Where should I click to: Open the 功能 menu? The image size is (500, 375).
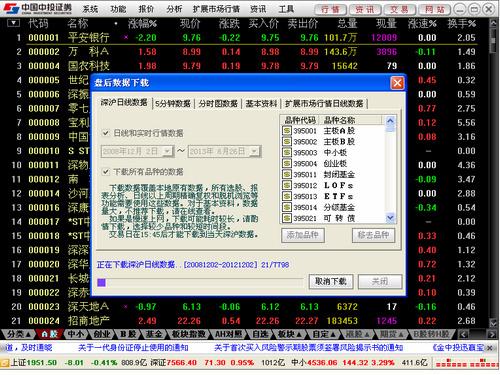click(x=118, y=9)
